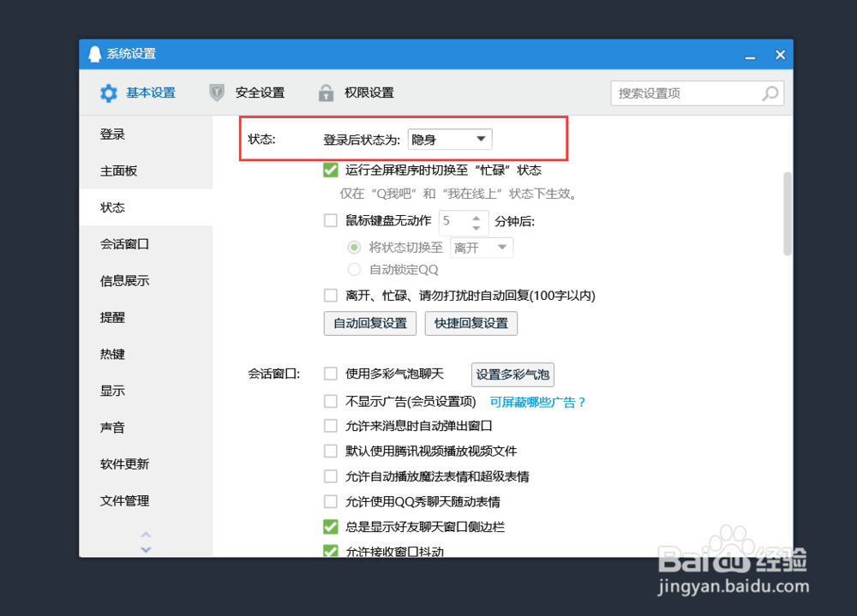Image resolution: width=857 pixels, height=616 pixels.
Task: Click the 自动回复设置 button
Action: tap(369, 323)
